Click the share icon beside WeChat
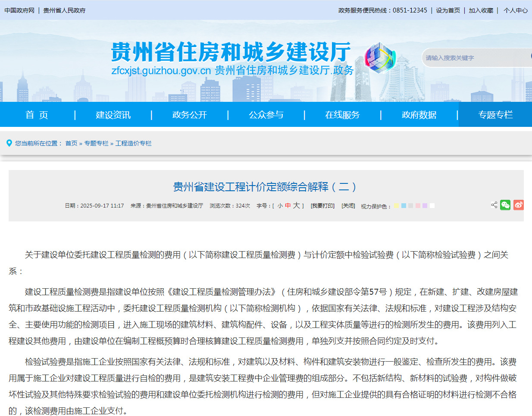532x416 pixels. pos(494,205)
